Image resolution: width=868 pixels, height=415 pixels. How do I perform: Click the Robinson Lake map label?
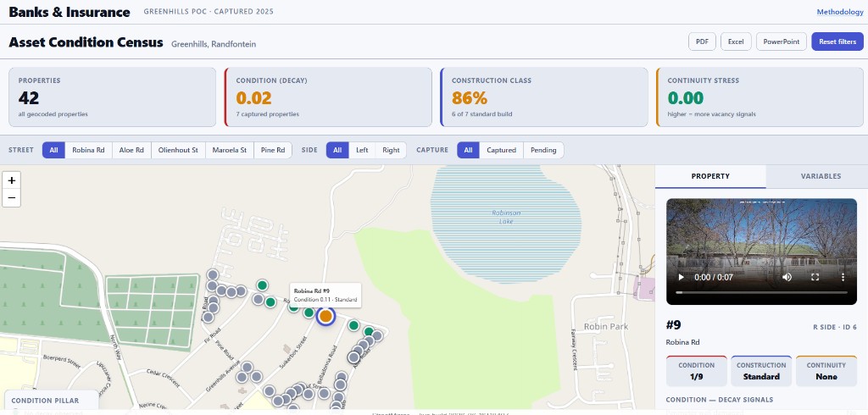[506, 217]
